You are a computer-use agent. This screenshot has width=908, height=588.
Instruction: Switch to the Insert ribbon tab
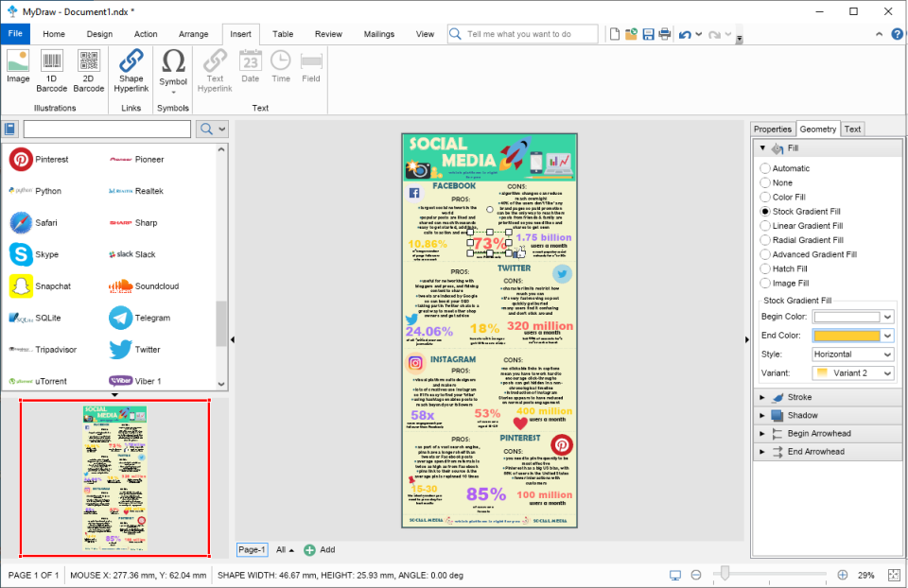click(239, 33)
